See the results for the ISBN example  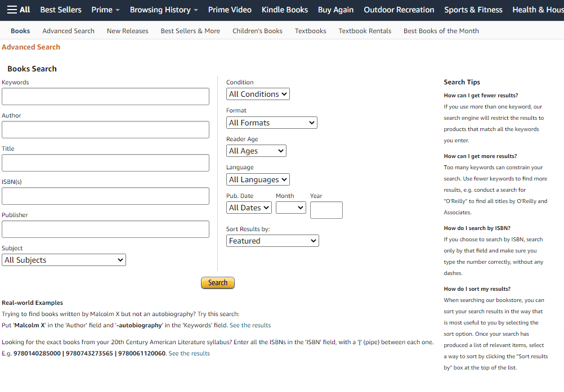(189, 353)
